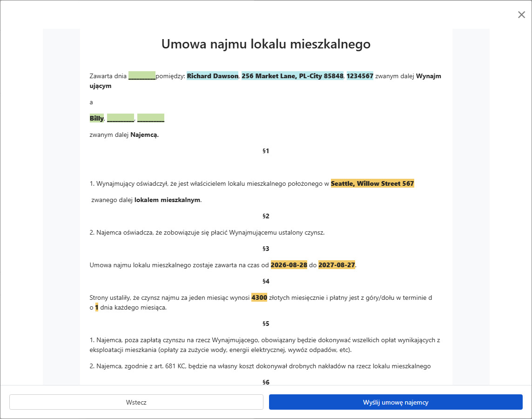Click rent amount 4300

click(259, 297)
